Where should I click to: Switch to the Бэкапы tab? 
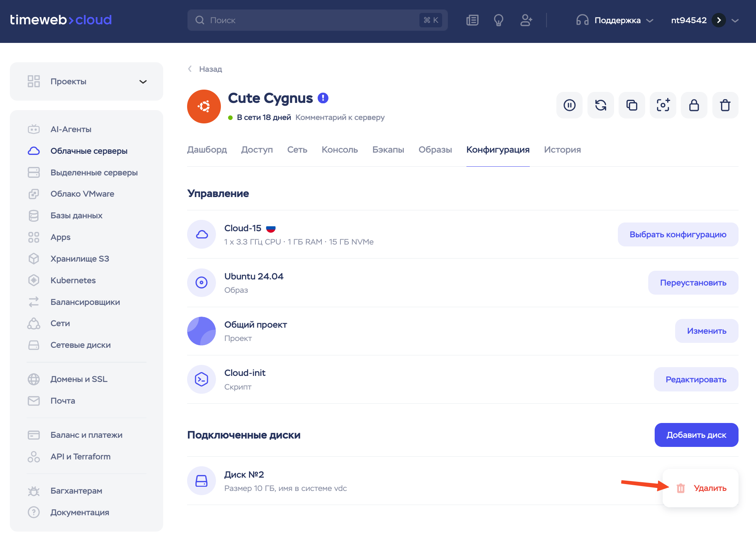[388, 150]
